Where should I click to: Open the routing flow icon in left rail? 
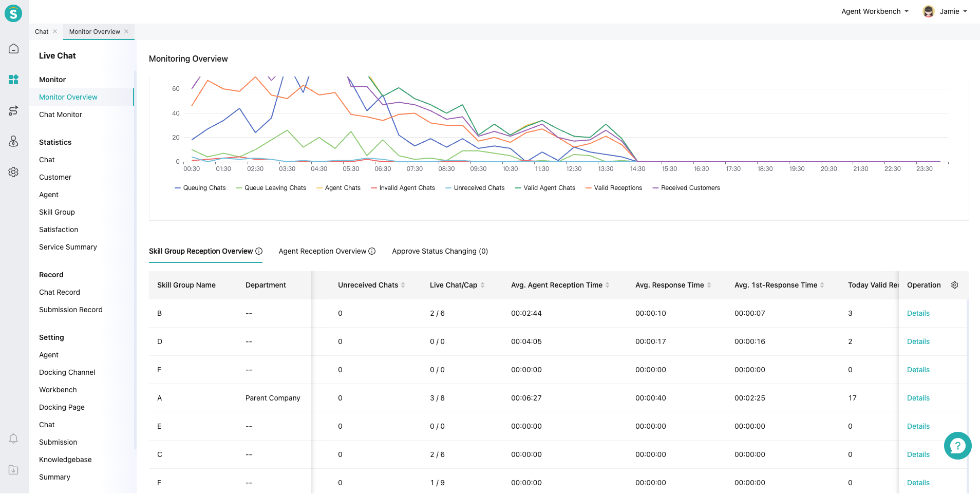[13, 110]
